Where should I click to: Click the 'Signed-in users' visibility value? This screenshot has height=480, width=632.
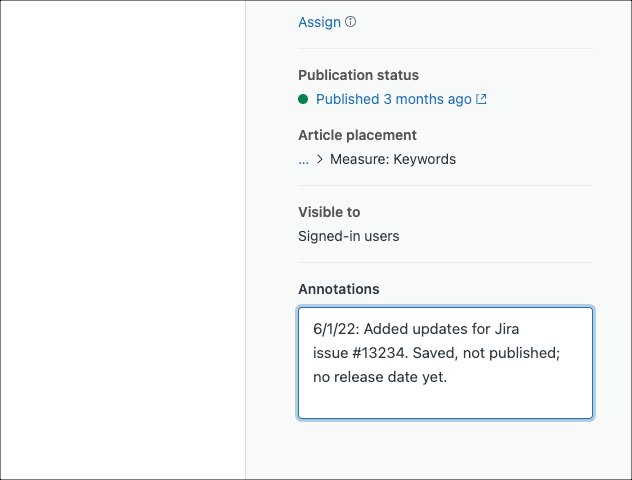pyautogui.click(x=349, y=236)
